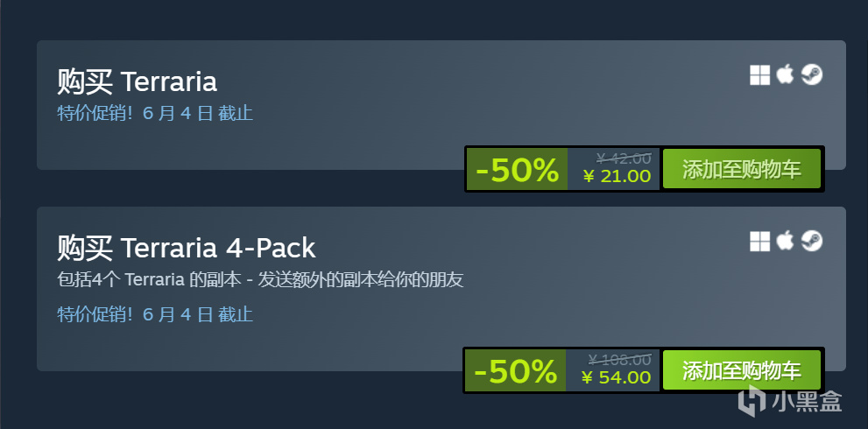The height and width of the screenshot is (429, 868).
Task: Add Terraria to cart with 添加至购物车
Action: tap(742, 169)
